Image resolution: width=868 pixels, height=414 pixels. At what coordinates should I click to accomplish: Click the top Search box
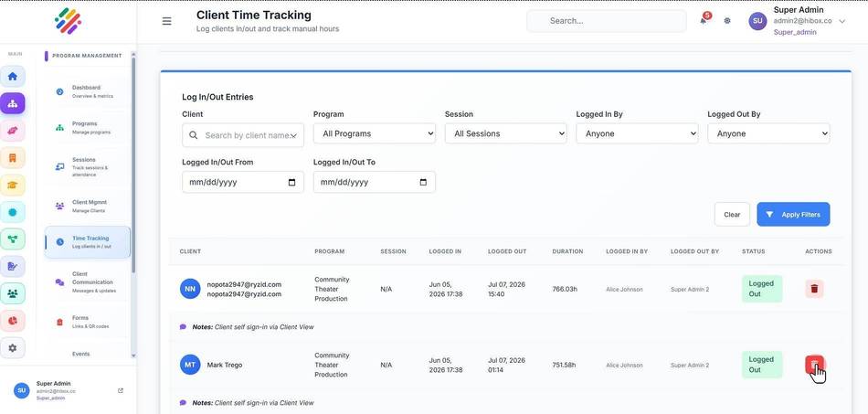tap(606, 21)
